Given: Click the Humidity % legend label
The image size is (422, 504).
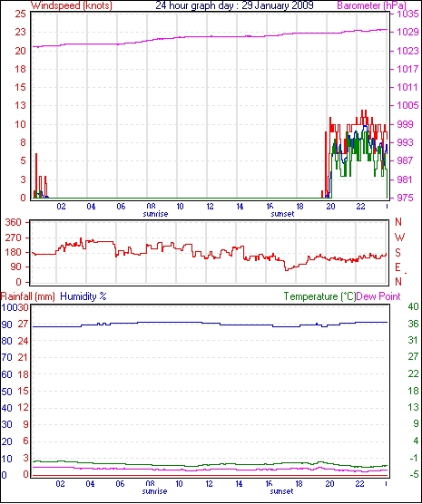Looking at the screenshot, I should [83, 296].
